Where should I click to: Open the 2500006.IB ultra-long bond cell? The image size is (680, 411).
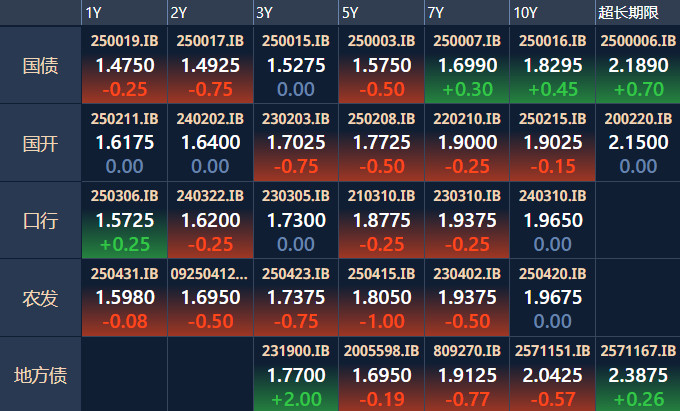638,66
